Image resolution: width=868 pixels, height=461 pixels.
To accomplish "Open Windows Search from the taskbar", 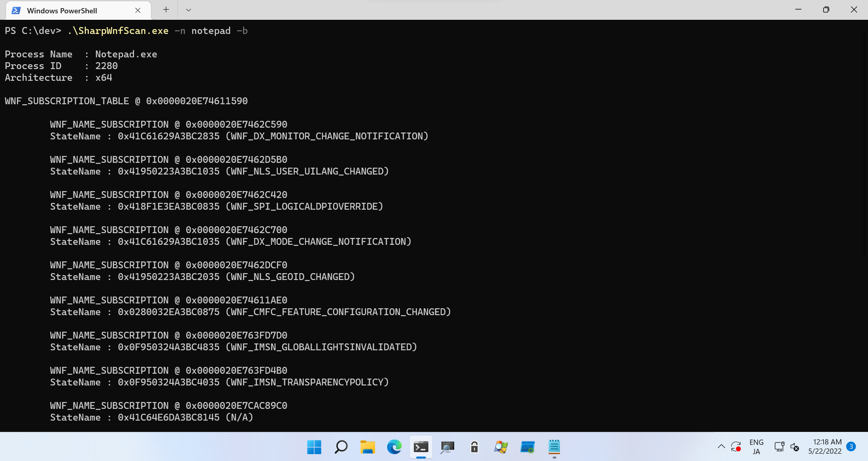I will pos(341,447).
